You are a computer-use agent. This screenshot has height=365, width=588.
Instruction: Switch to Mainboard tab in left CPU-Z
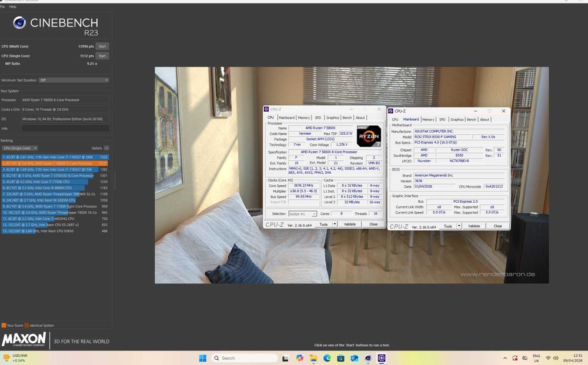point(286,118)
